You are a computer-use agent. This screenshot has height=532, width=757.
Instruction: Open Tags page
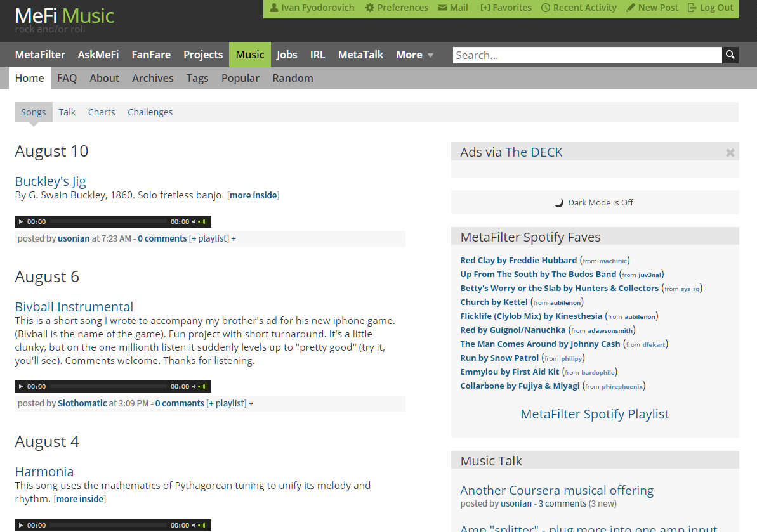(197, 78)
